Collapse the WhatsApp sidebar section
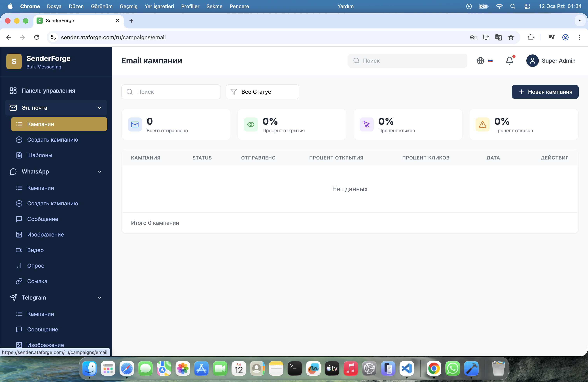 (x=99, y=172)
